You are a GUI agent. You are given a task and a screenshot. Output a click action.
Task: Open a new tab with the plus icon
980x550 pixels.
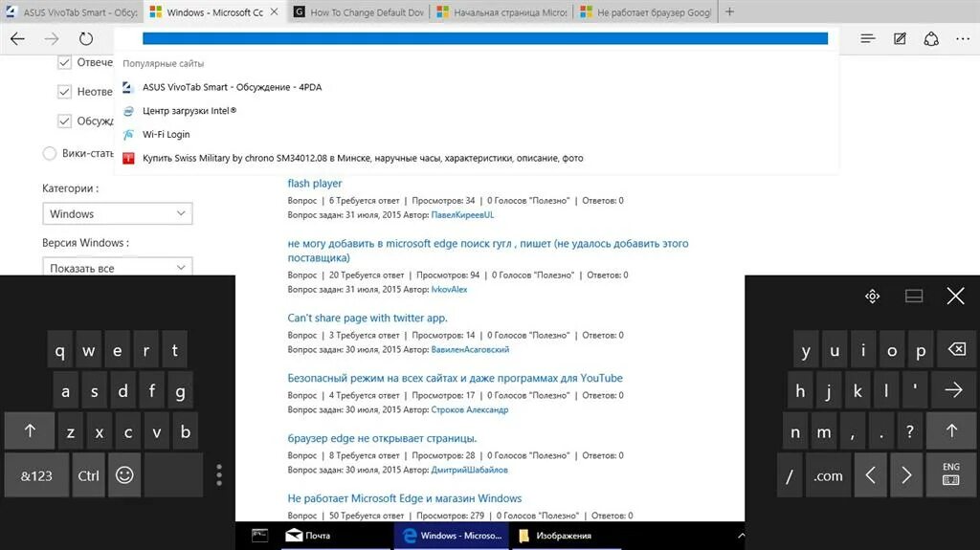click(x=729, y=11)
